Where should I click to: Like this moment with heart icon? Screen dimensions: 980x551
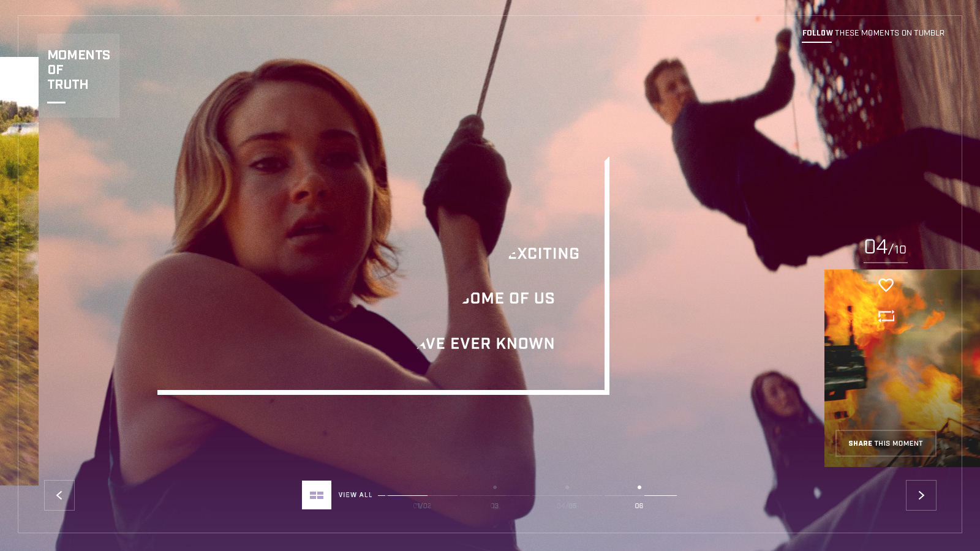click(886, 285)
